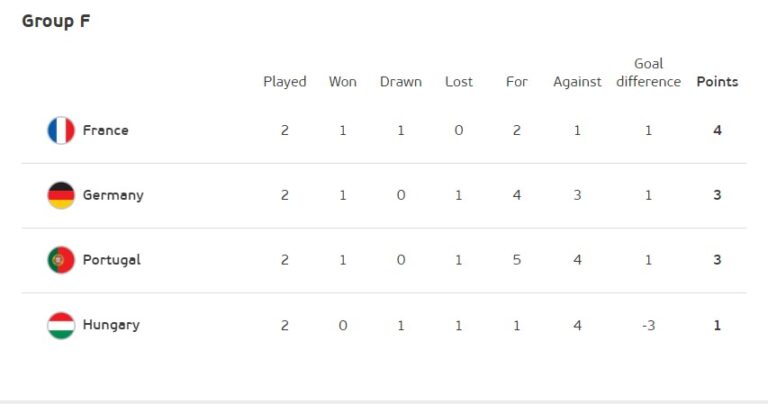Click the France flag icon

(61, 130)
